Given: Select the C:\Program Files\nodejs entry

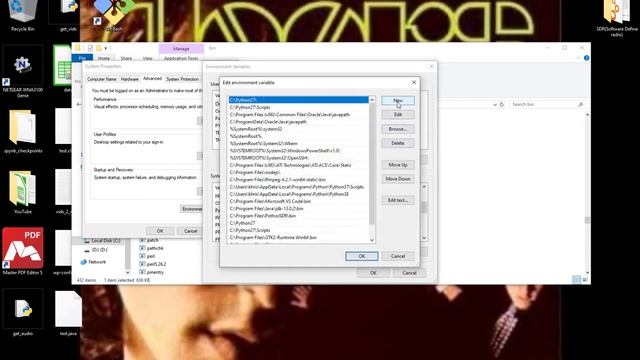Looking at the screenshot, I should 298,172.
